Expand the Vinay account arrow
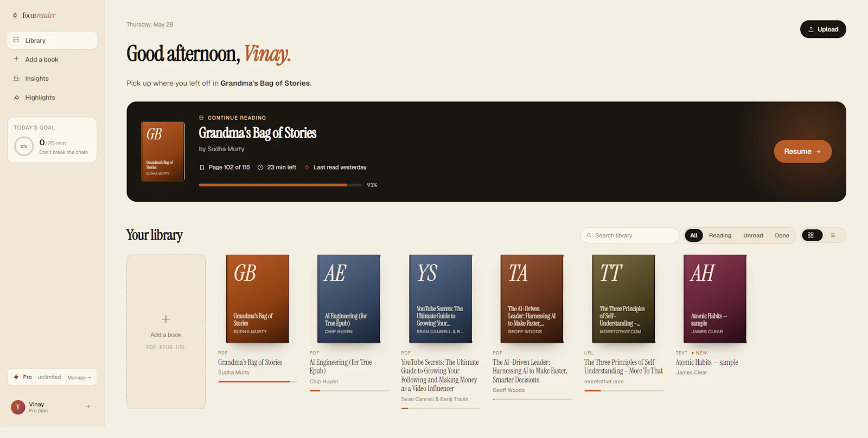This screenshot has width=868, height=438. (x=88, y=407)
